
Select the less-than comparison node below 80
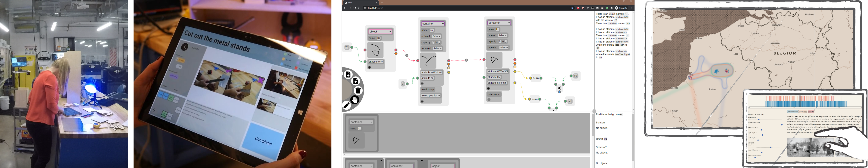point(560,88)
